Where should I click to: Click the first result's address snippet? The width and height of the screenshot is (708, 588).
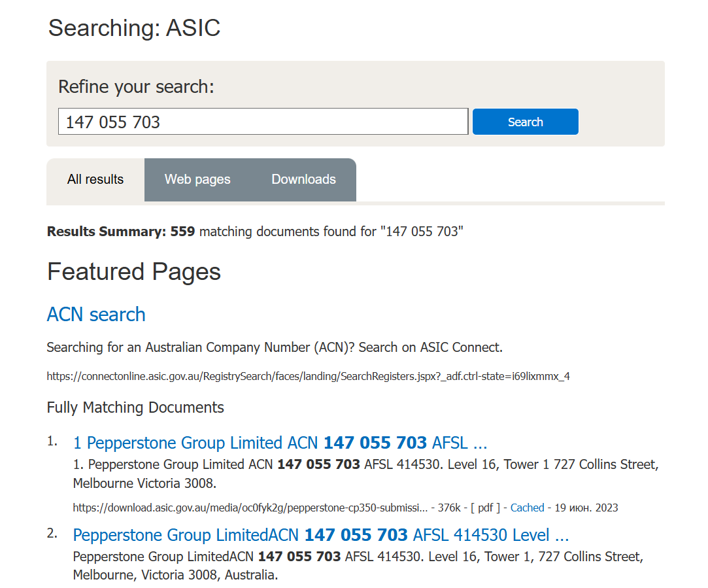365,474
